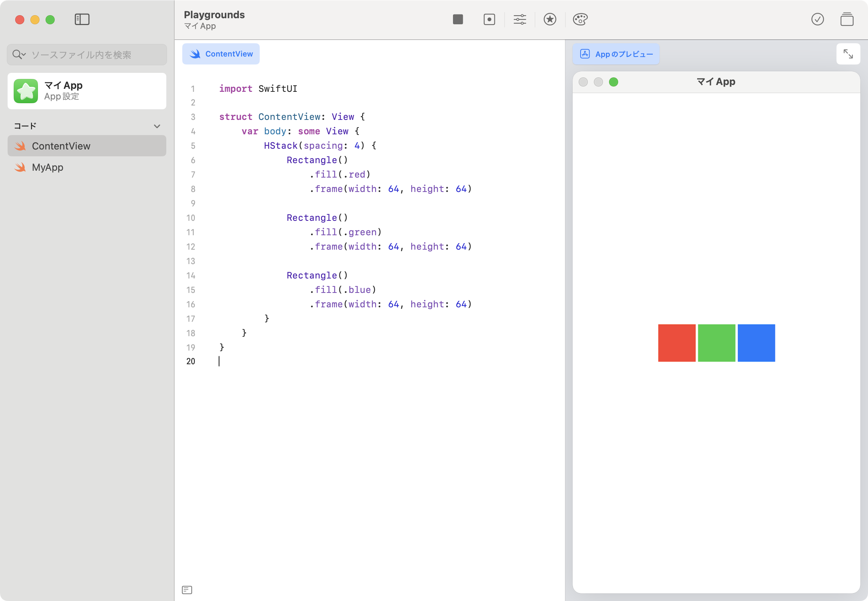The image size is (868, 601).
Task: Open the library stack icon
Action: pos(847,19)
